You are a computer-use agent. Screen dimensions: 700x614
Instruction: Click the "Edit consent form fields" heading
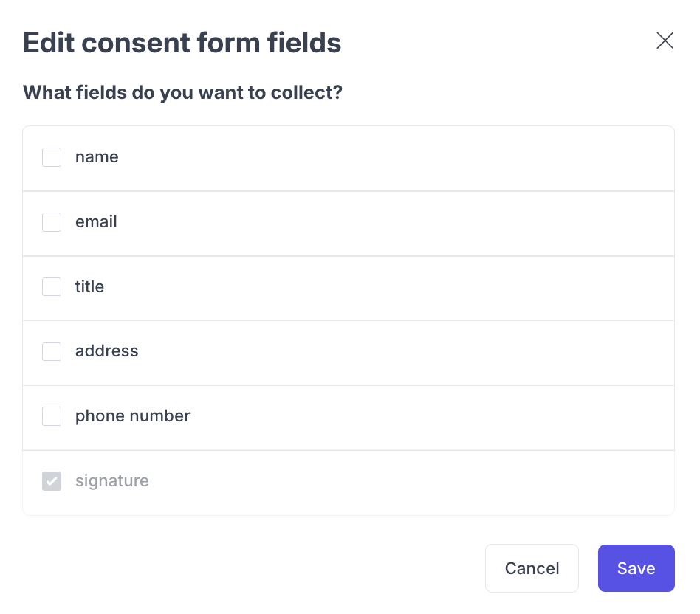click(182, 43)
